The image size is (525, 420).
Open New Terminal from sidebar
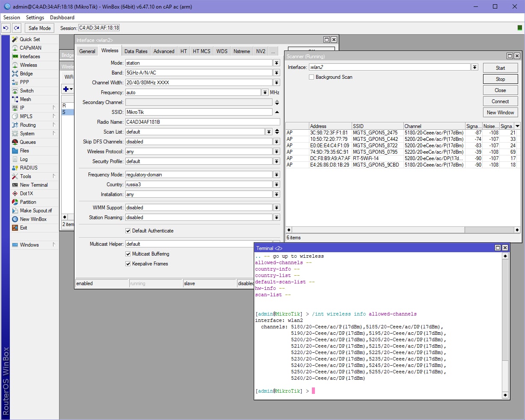pyautogui.click(x=34, y=185)
